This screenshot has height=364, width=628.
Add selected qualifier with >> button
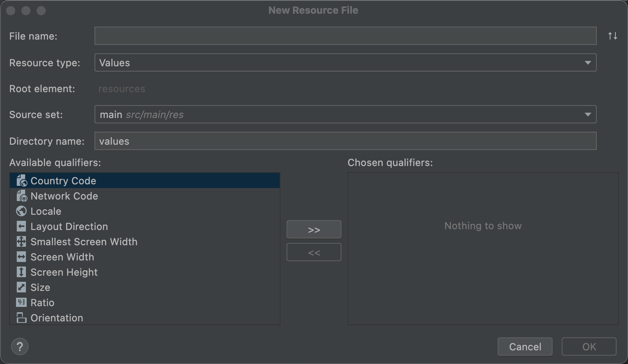314,230
